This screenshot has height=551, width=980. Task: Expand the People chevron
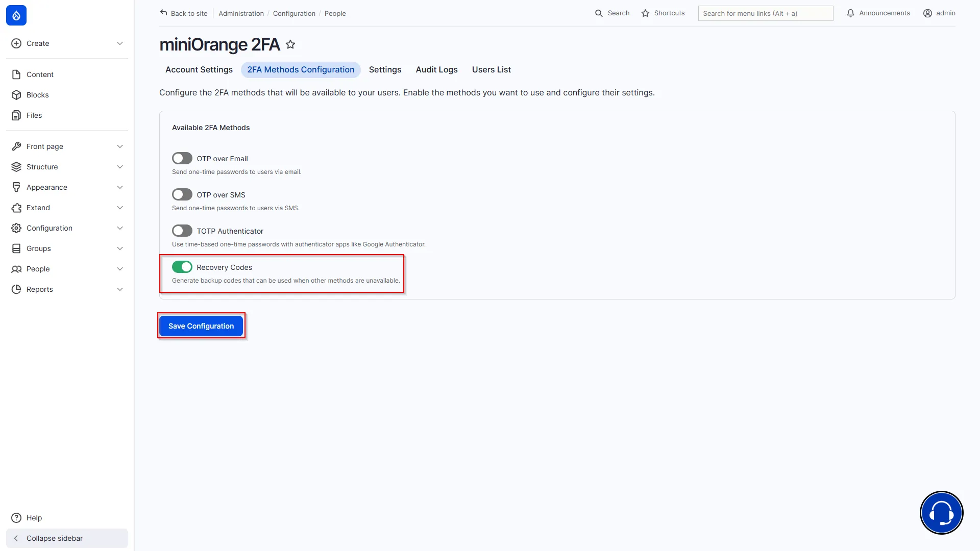[x=120, y=269]
